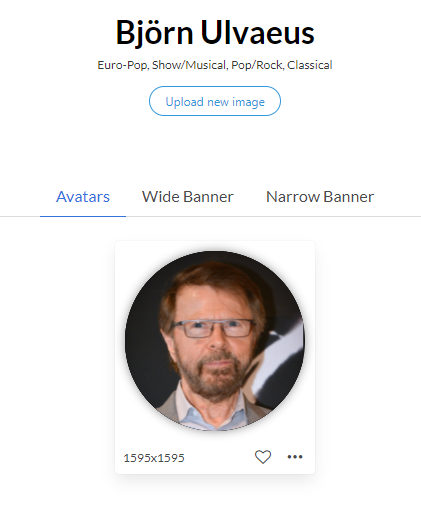This screenshot has width=421, height=519.
Task: Open the circular avatar photo thumbnail
Action: pos(215,341)
